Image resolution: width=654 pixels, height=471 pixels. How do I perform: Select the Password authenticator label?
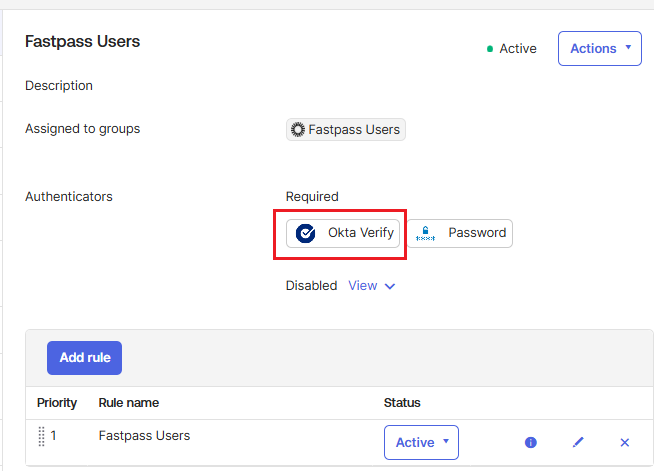[477, 233]
